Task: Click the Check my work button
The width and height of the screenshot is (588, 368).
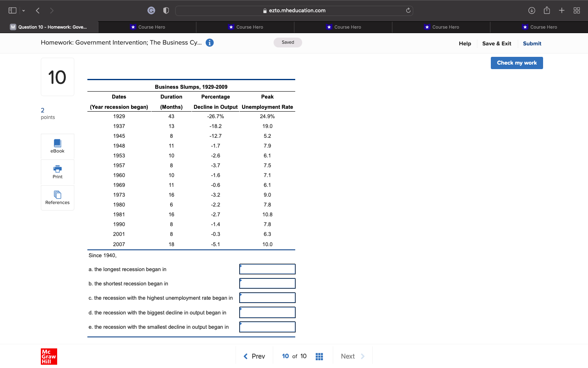Action: coord(517,63)
